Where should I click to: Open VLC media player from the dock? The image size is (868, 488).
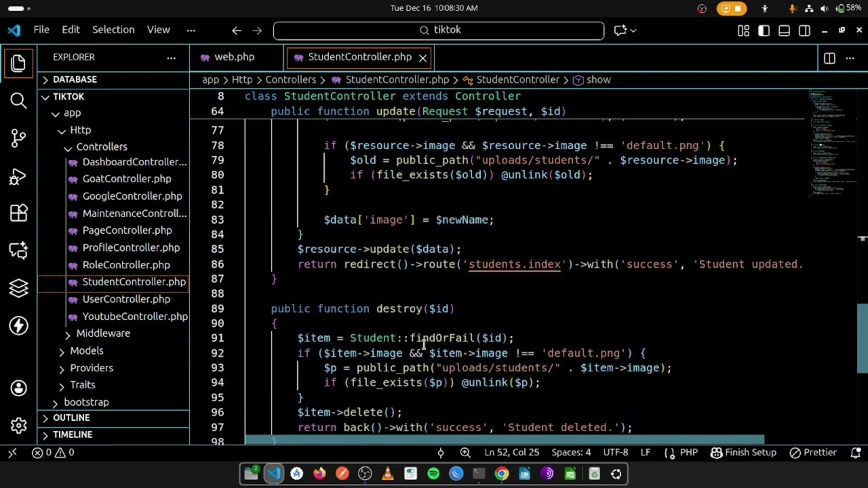(x=388, y=474)
